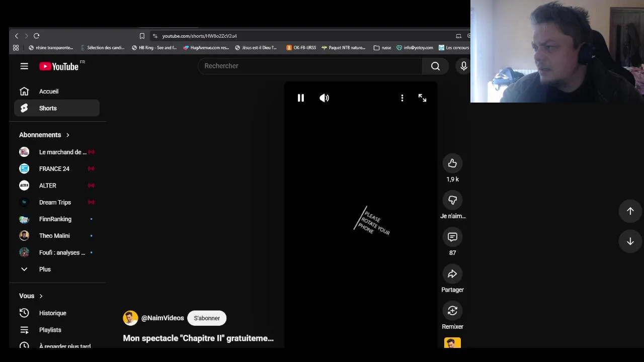The width and height of the screenshot is (644, 362).
Task: Enter fullscreen on the Short player
Action: (422, 98)
